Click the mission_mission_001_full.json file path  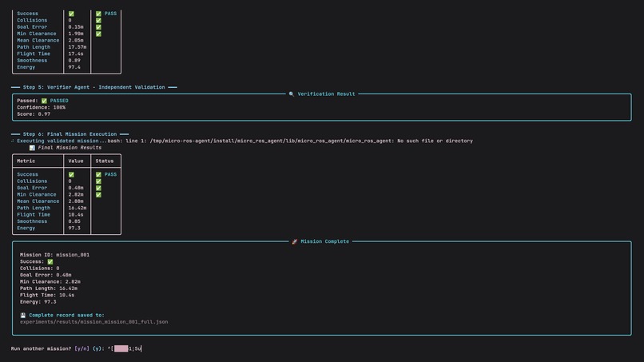(x=93, y=322)
